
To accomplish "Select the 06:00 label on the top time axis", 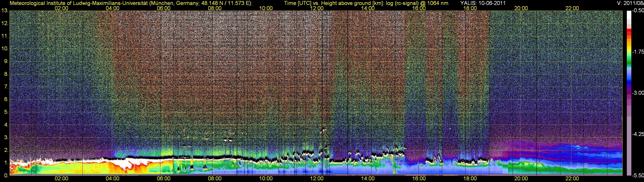I will click(x=164, y=8).
